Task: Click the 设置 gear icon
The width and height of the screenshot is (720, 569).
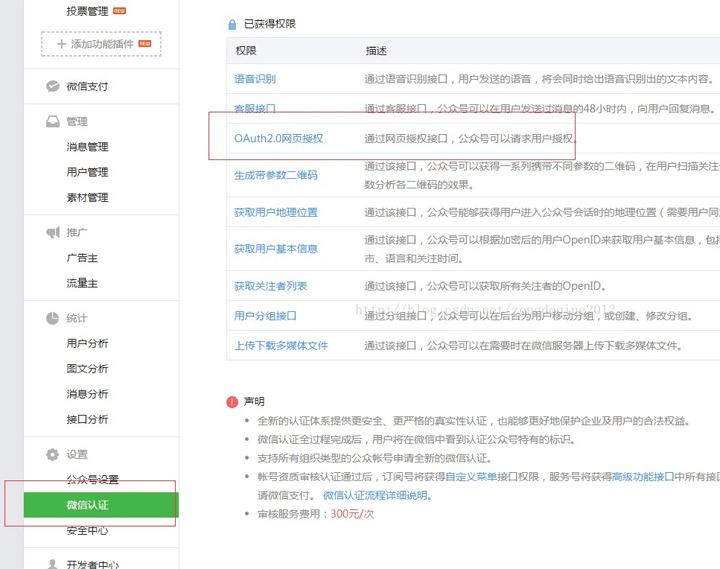Action: (52, 455)
